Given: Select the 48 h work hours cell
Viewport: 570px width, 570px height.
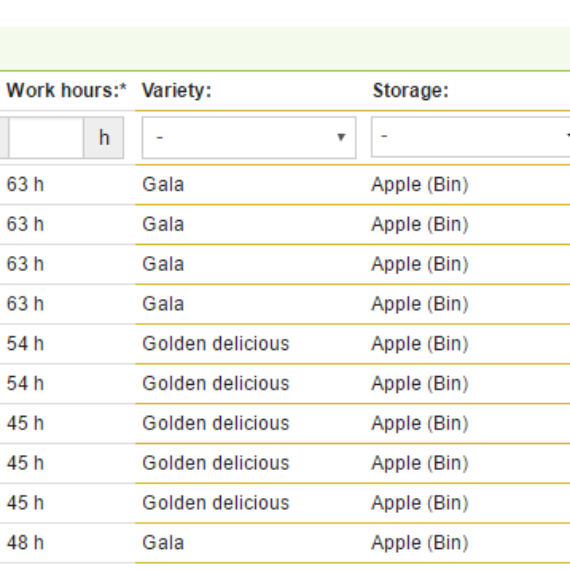Looking at the screenshot, I should (25, 543).
